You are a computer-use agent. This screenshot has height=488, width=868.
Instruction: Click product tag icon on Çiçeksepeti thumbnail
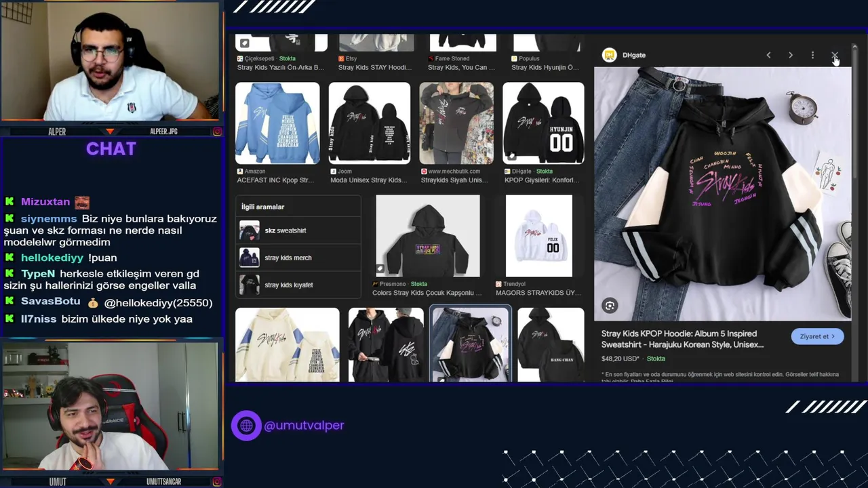[x=244, y=43]
